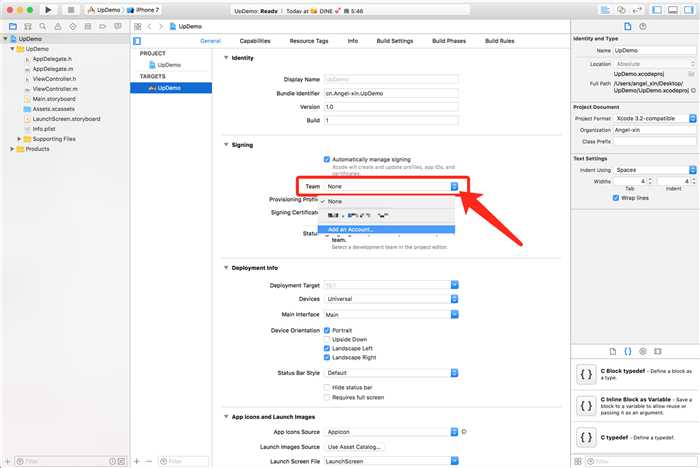Open the Report navigator
The height and width of the screenshot is (468, 700).
tap(118, 27)
